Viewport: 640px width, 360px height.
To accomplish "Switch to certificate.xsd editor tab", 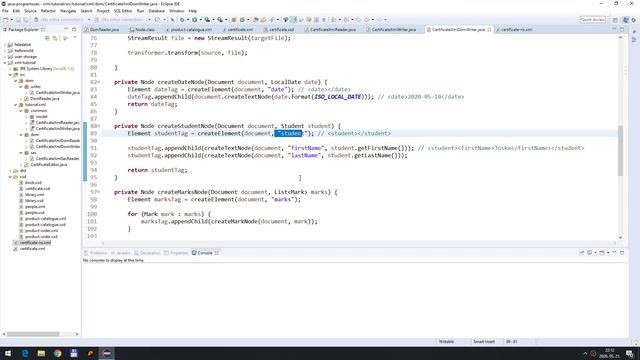I will (x=279, y=29).
